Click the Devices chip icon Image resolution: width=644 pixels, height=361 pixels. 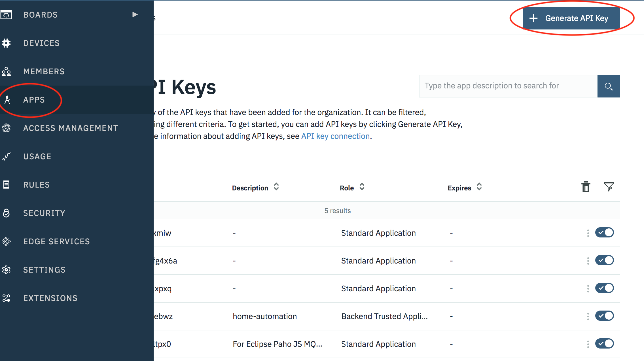point(6,43)
